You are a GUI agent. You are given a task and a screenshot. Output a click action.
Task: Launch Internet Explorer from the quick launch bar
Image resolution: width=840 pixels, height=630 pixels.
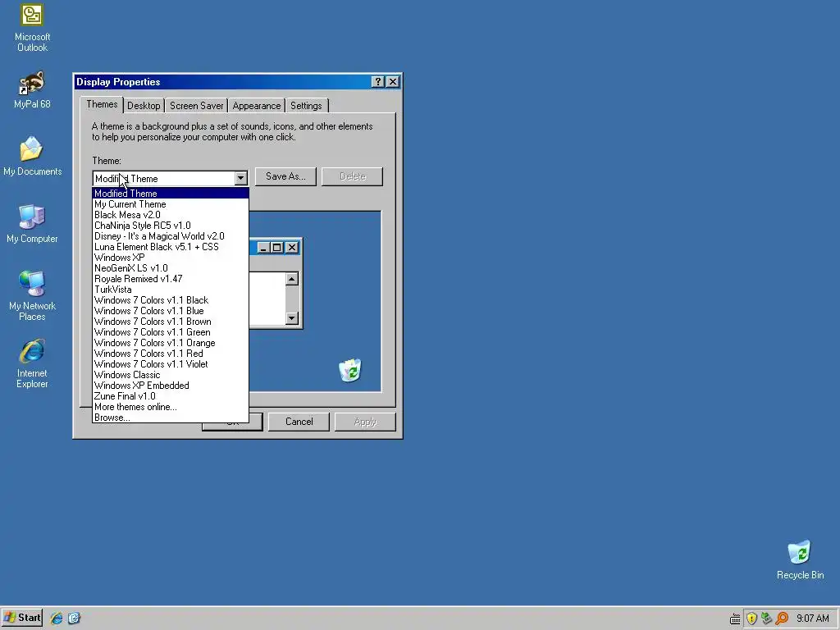[57, 619]
